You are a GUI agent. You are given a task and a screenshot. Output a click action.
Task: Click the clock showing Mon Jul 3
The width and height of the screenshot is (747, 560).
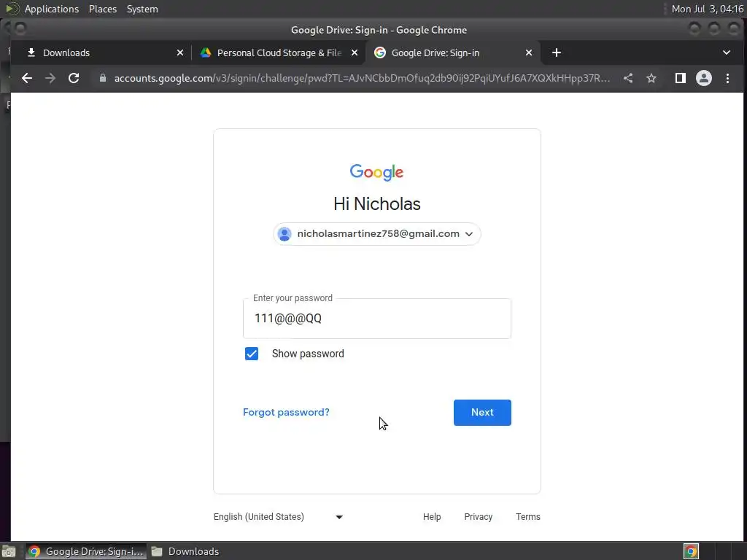(708, 9)
